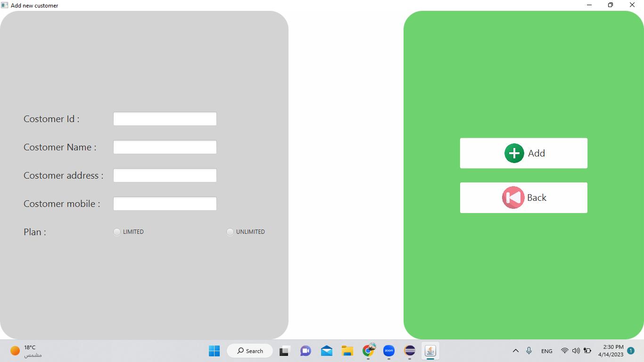644x362 pixels.
Task: Switch to Zoom in the taskbar
Action: (389, 351)
